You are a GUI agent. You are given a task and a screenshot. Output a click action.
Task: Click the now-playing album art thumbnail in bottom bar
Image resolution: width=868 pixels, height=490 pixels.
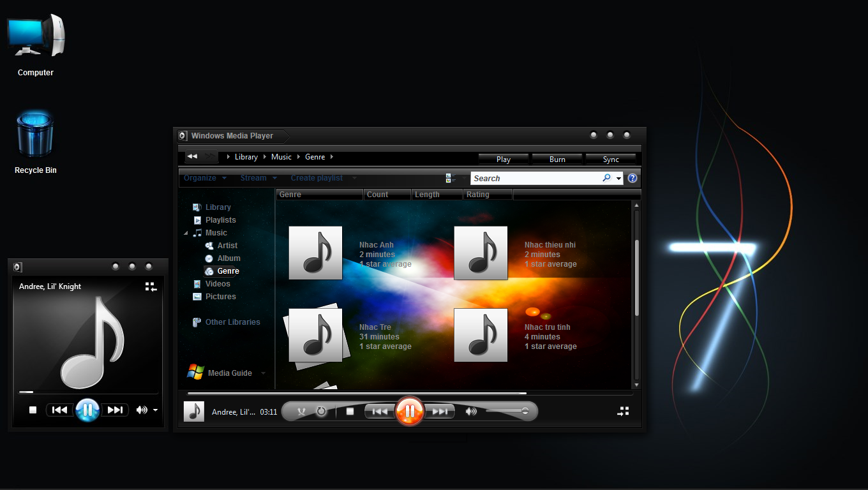coord(194,412)
